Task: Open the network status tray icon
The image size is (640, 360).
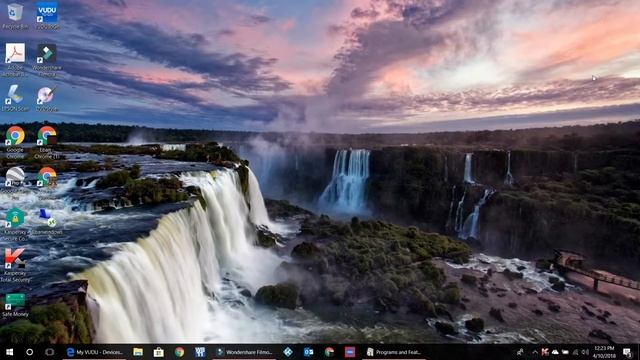Action: tap(576, 352)
